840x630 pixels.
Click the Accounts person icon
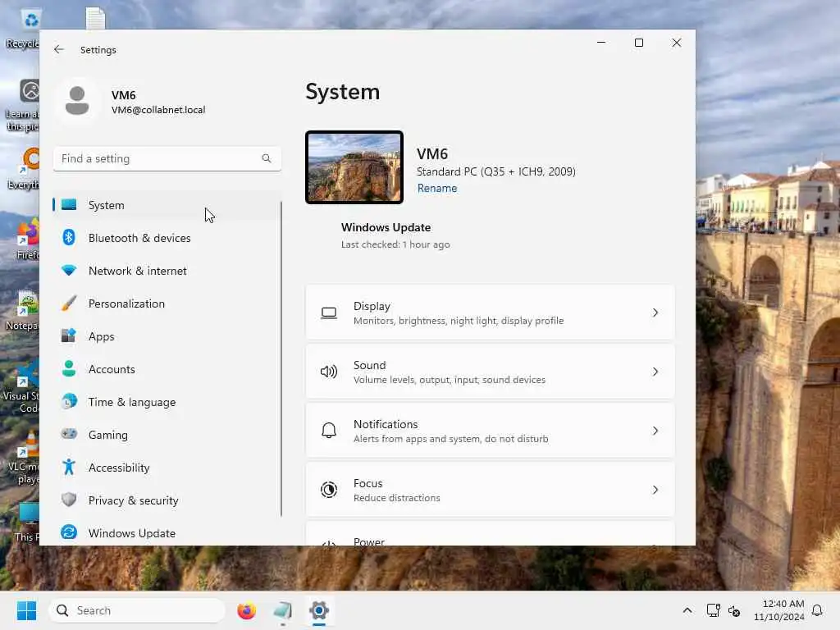pos(69,368)
